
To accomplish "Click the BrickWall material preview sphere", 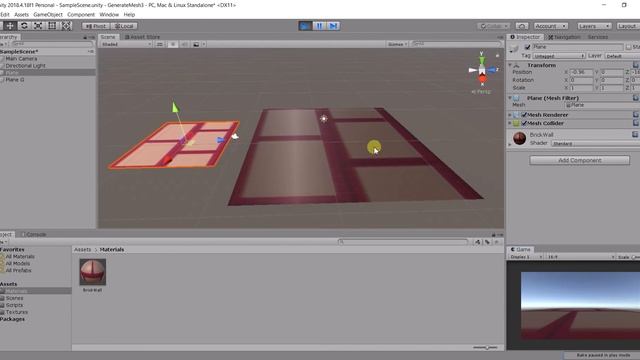I will (520, 138).
